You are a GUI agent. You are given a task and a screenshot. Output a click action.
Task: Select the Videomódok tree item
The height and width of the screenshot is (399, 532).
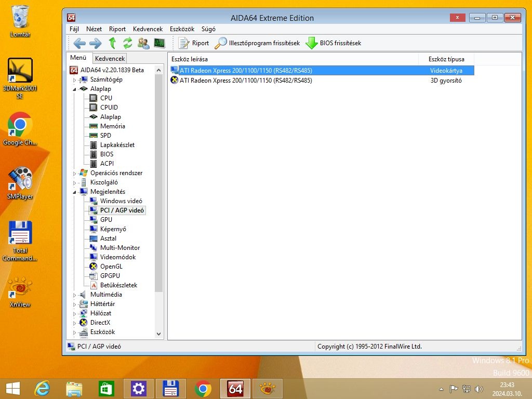tap(118, 257)
